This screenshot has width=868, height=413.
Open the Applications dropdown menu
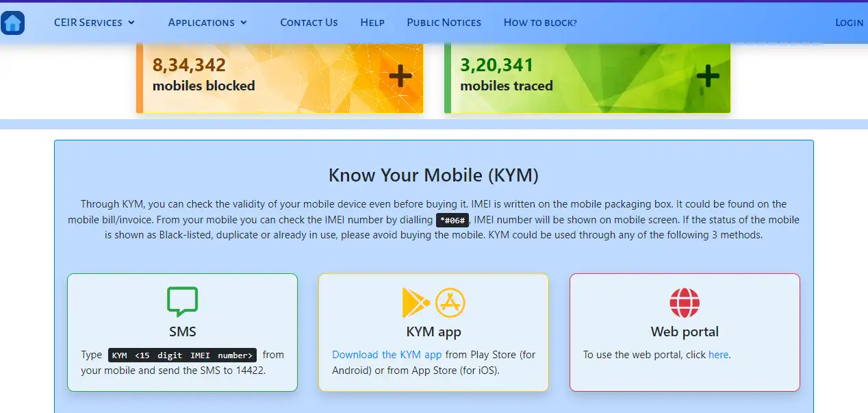(x=207, y=23)
